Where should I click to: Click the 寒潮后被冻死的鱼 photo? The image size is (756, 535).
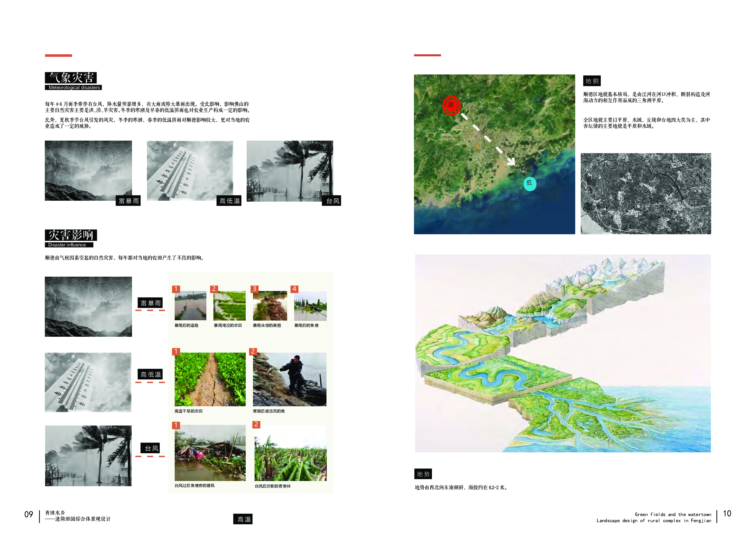pos(289,379)
